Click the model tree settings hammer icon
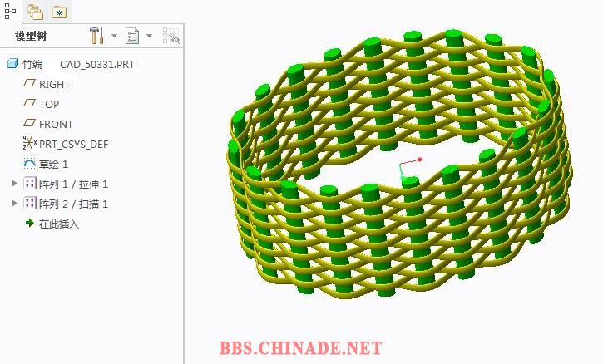Viewport: 603px width, 364px height. coord(97,36)
